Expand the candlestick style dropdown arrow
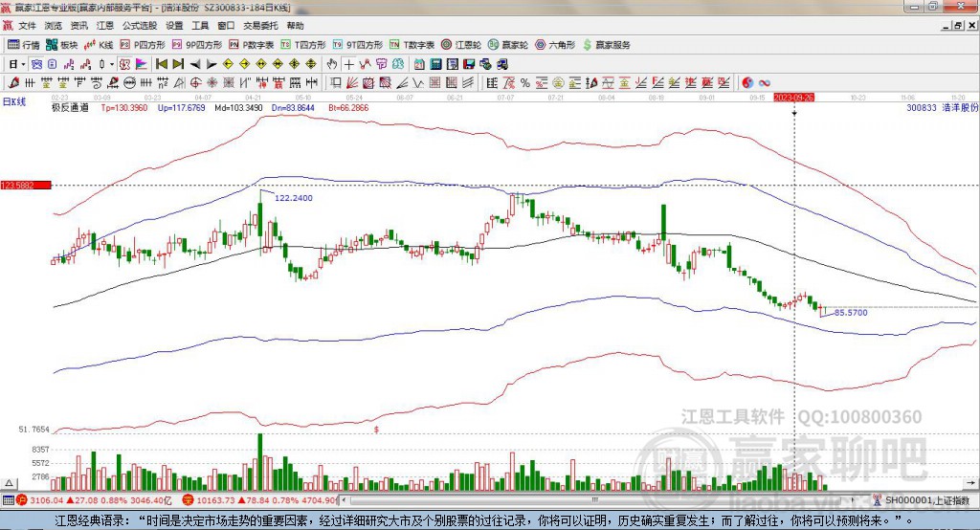The width and height of the screenshot is (980, 530). tap(112, 64)
